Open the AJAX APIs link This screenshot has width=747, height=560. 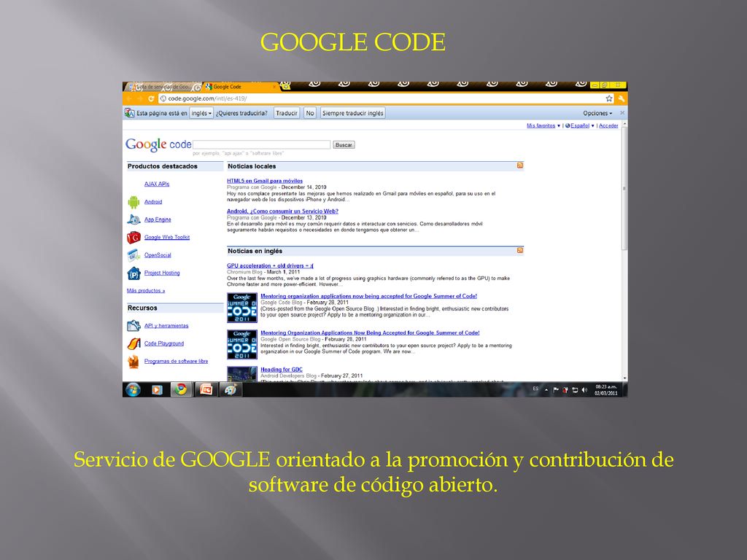tap(157, 184)
